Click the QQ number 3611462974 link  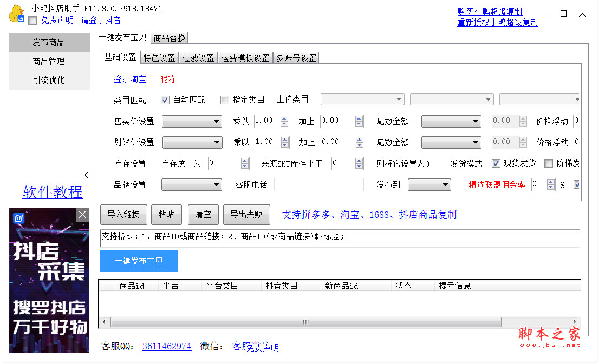[x=166, y=347]
